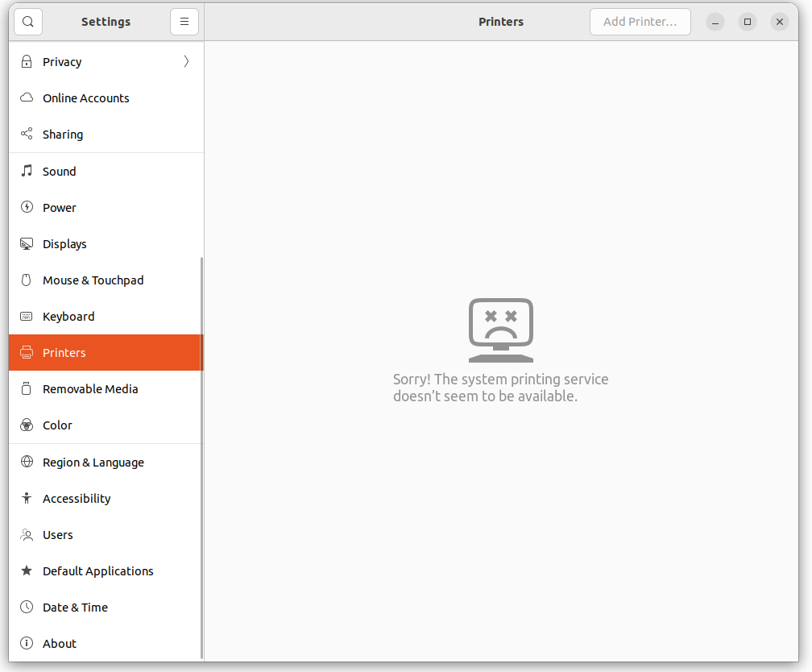Image resolution: width=812 pixels, height=672 pixels.
Task: Click the Displays monitor icon
Action: pyautogui.click(x=27, y=243)
